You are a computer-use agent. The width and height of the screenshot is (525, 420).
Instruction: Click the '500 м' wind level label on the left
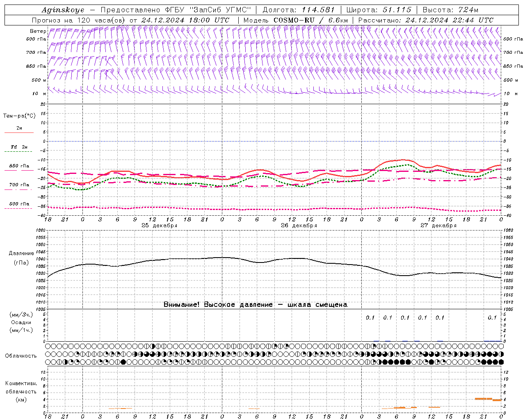coord(39,80)
